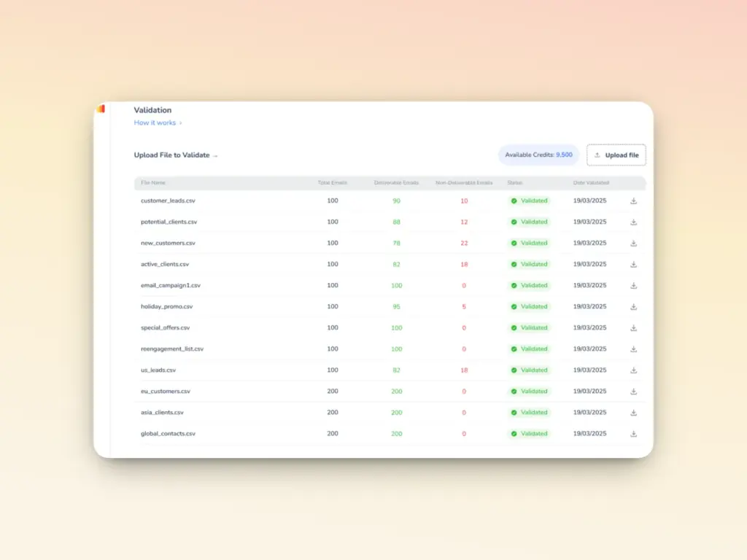Click the app logo in the top-left corner

coord(101,108)
